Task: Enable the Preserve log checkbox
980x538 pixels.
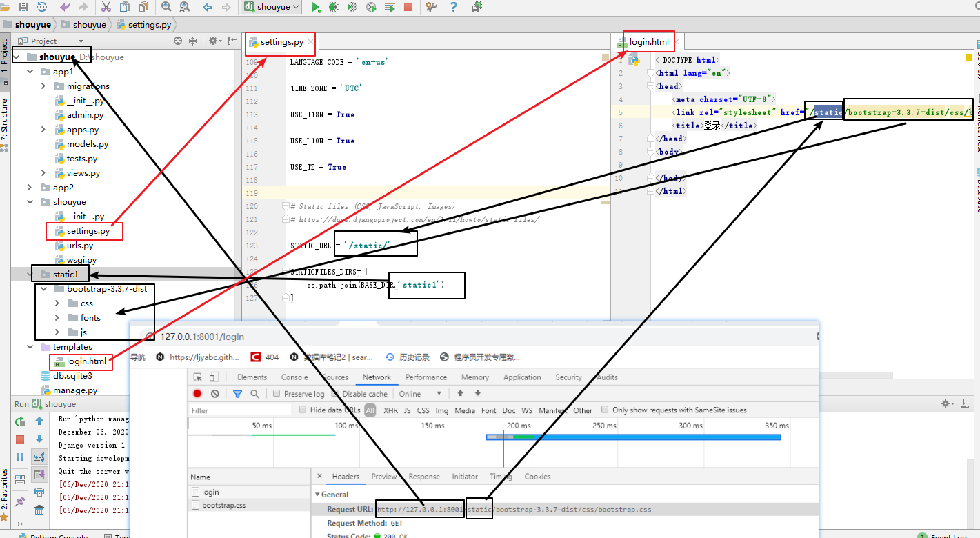Action: [x=277, y=394]
